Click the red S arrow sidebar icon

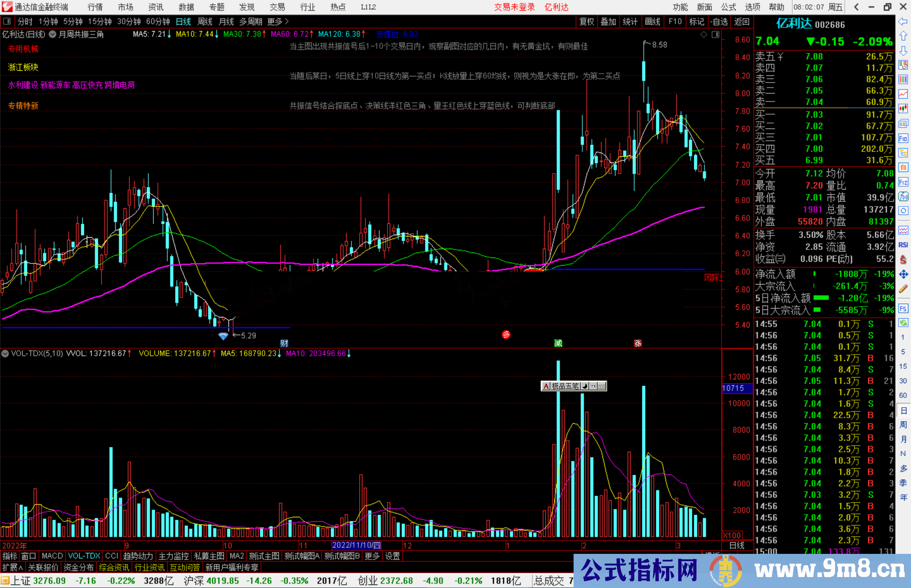[903, 260]
